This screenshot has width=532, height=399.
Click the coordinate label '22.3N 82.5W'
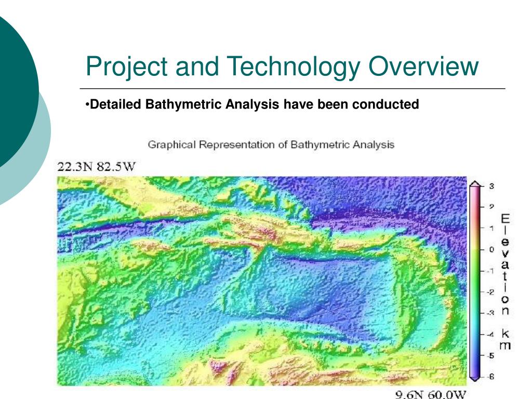(96, 167)
